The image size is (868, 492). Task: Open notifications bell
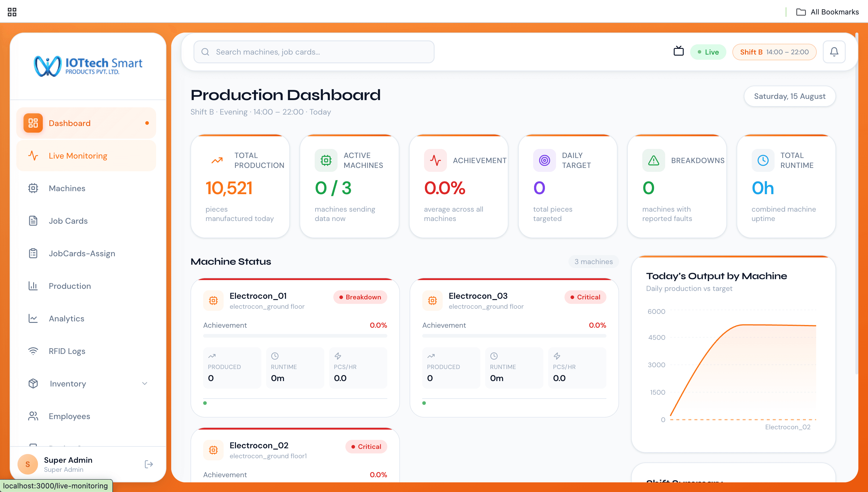834,52
